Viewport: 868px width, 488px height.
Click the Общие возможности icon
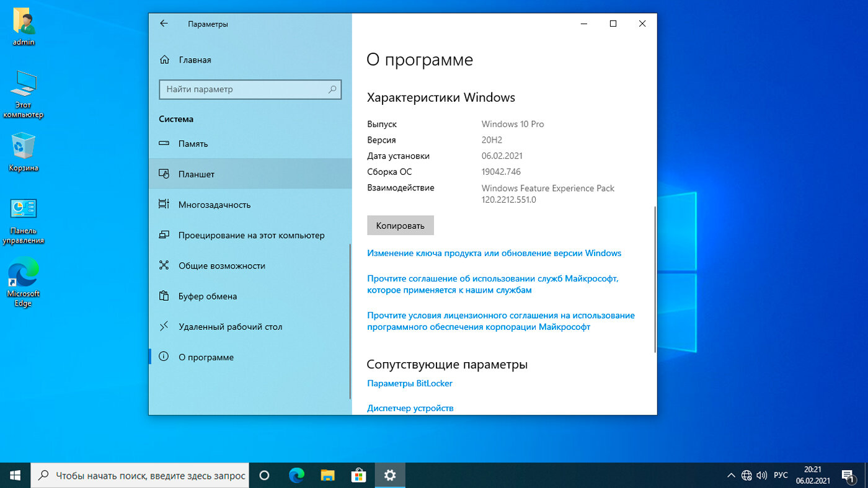coord(164,265)
